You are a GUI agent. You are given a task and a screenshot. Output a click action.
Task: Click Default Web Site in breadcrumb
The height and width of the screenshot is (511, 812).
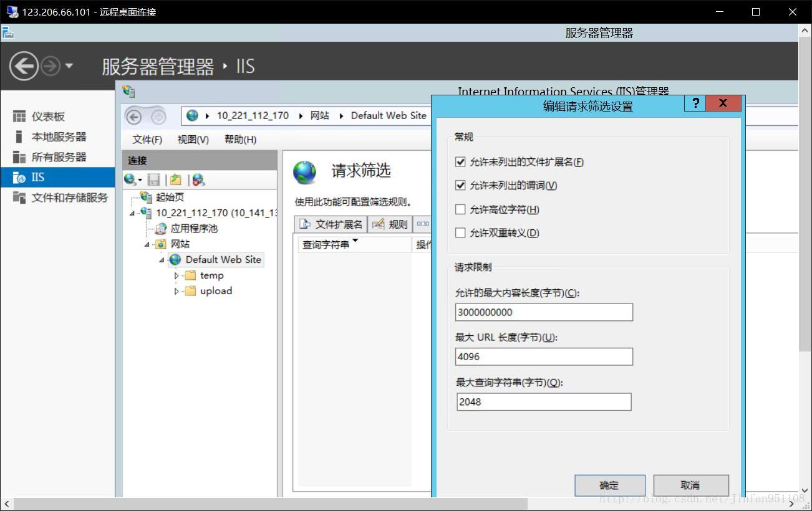coord(389,115)
